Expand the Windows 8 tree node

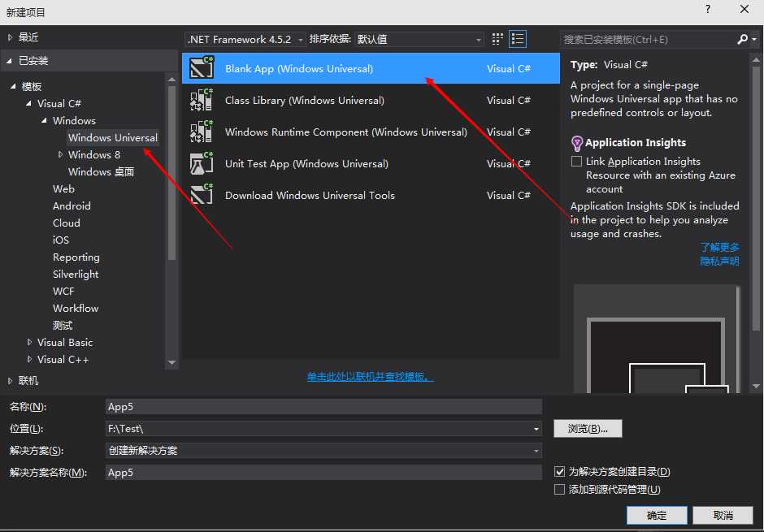(60, 154)
